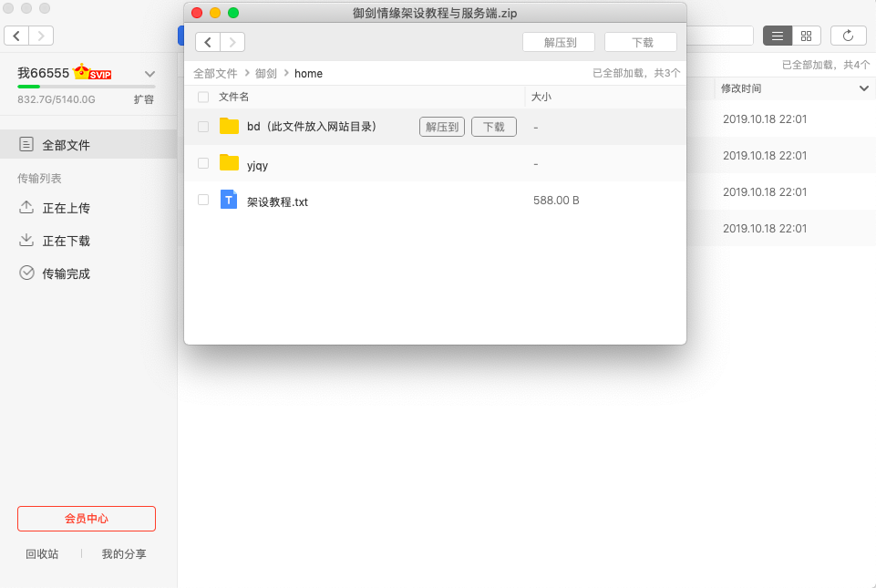
Task: Click the 扩容 link
Action: click(x=144, y=99)
